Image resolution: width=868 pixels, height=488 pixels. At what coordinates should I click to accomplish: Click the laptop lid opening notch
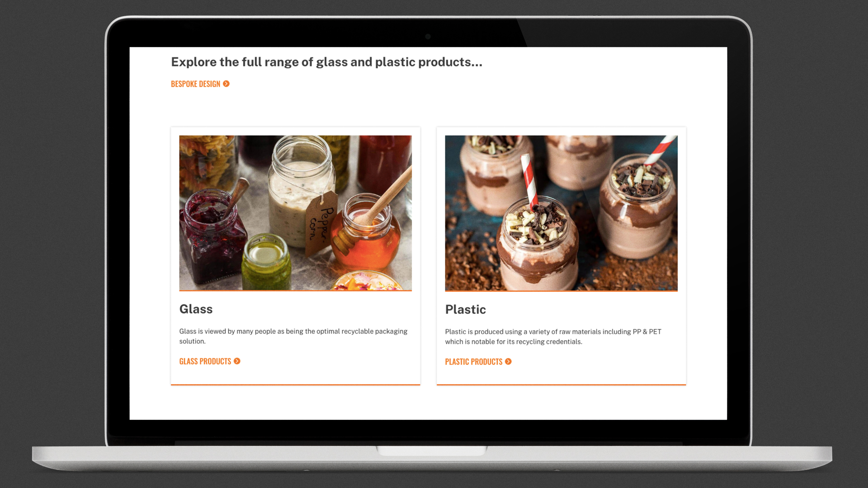pos(432,450)
